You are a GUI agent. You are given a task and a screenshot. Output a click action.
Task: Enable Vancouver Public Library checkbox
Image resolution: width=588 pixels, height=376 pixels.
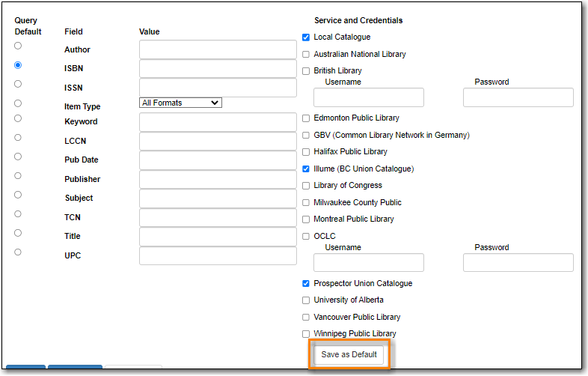click(306, 318)
